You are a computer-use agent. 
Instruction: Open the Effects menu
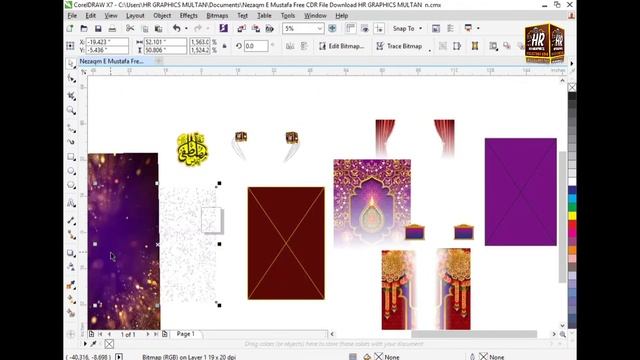[189, 16]
